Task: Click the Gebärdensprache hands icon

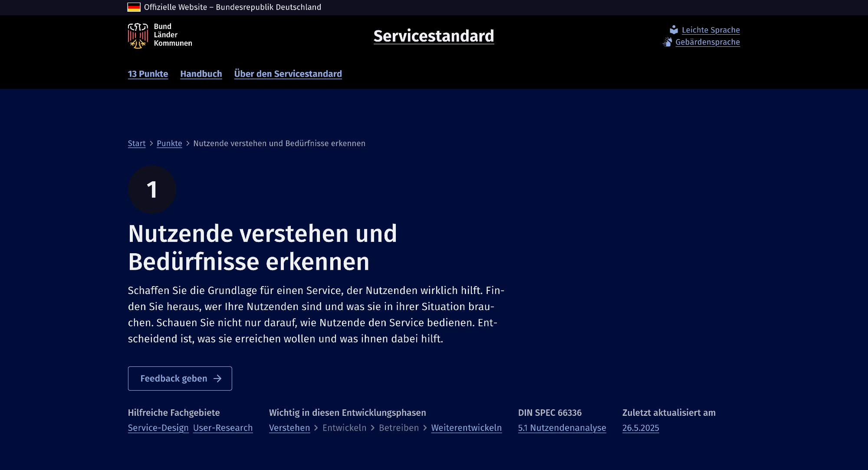Action: click(667, 42)
